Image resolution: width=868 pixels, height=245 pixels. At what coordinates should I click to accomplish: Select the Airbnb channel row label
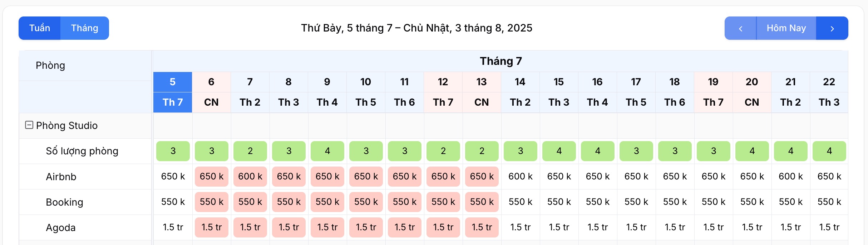pyautogui.click(x=61, y=177)
